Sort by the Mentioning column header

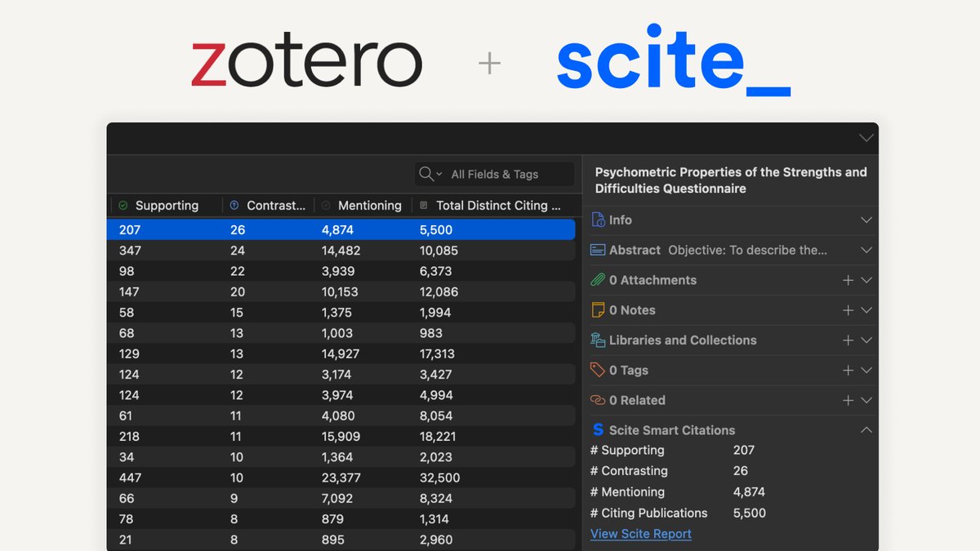click(363, 205)
